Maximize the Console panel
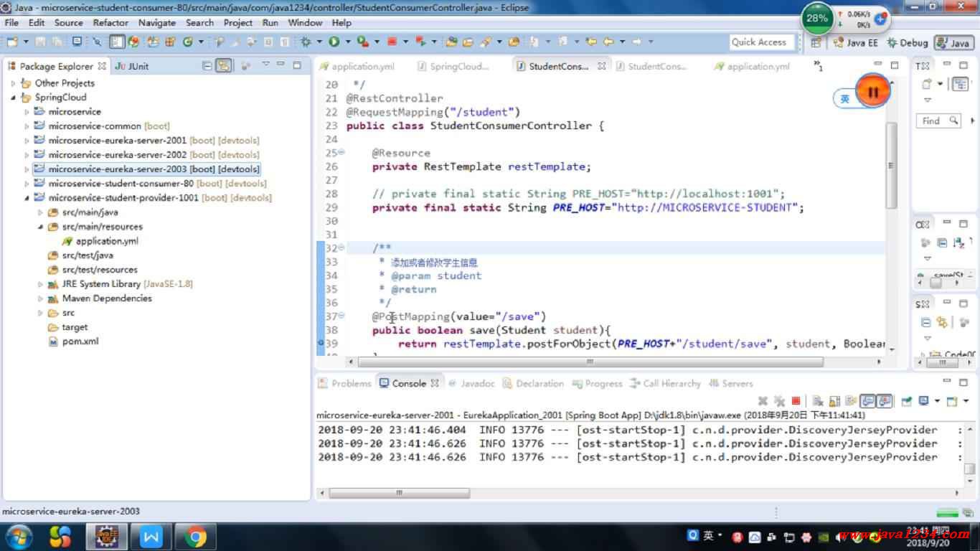The width and height of the screenshot is (980, 551). (x=965, y=382)
